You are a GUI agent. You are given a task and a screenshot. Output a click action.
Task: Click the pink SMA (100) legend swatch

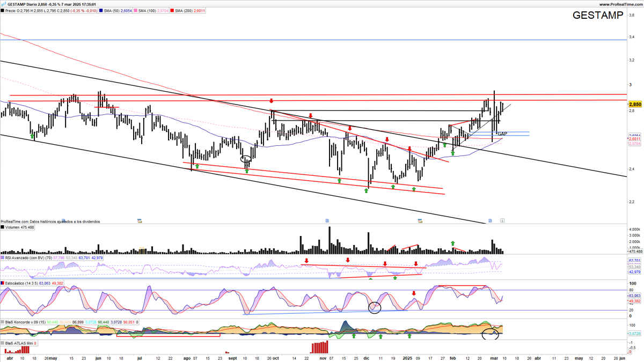point(135,10)
